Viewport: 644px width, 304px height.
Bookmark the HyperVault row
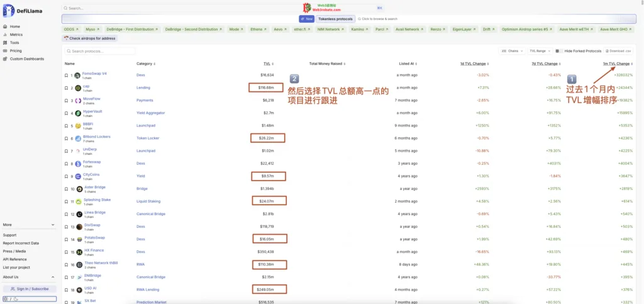(x=66, y=113)
